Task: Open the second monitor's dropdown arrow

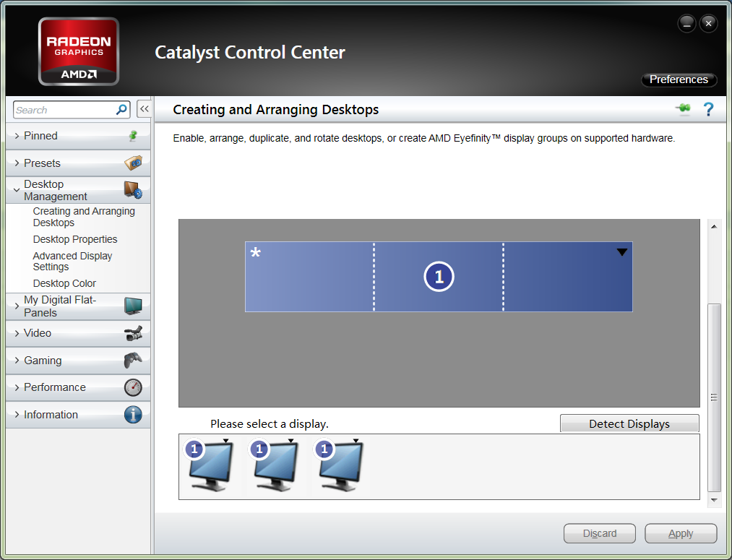Action: [x=290, y=441]
